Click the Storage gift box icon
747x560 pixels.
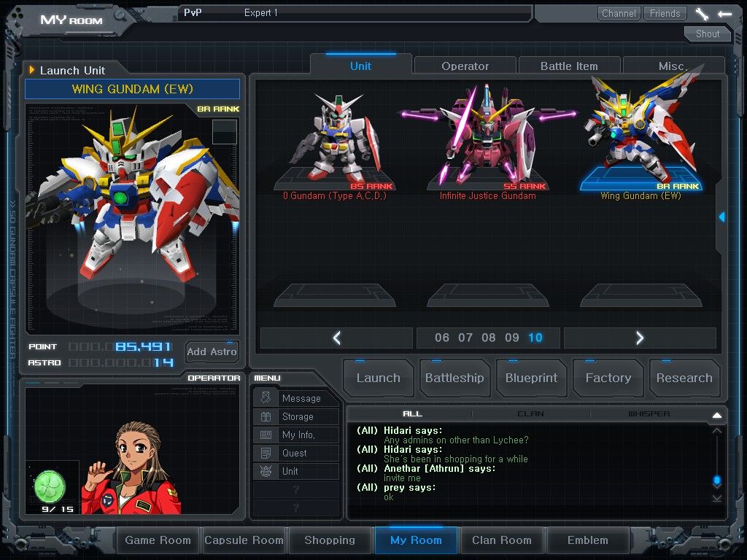266,416
